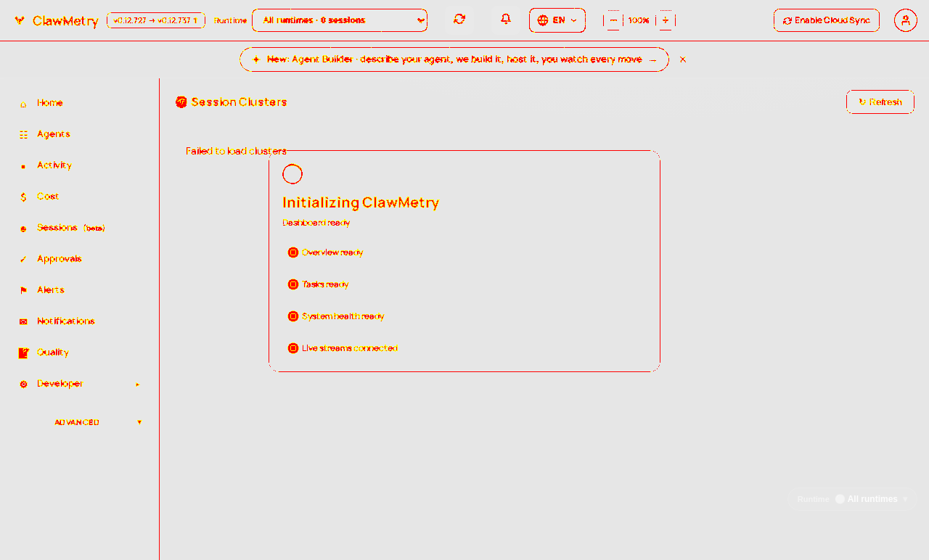Click the version update badge

point(156,20)
